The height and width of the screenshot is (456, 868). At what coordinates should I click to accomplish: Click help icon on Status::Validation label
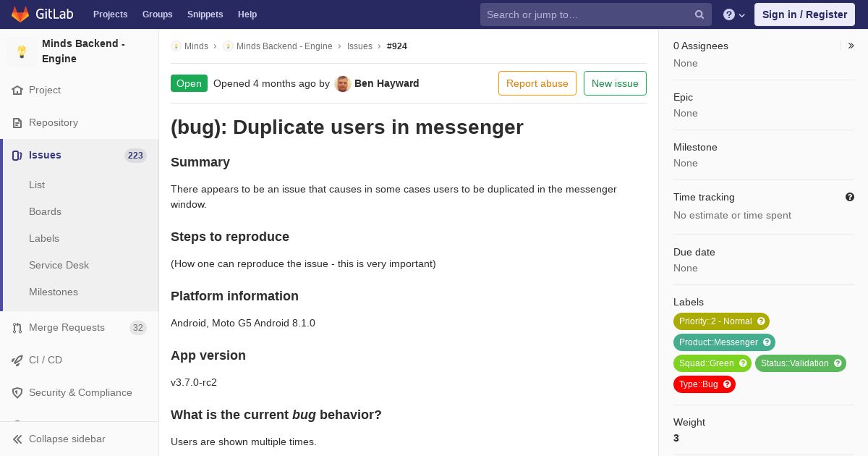[x=838, y=363]
